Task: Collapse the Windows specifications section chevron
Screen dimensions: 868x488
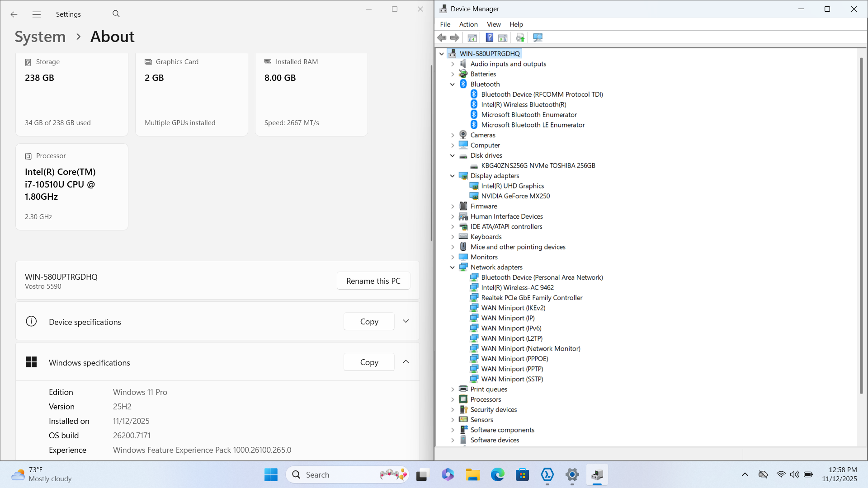Action: point(406,362)
